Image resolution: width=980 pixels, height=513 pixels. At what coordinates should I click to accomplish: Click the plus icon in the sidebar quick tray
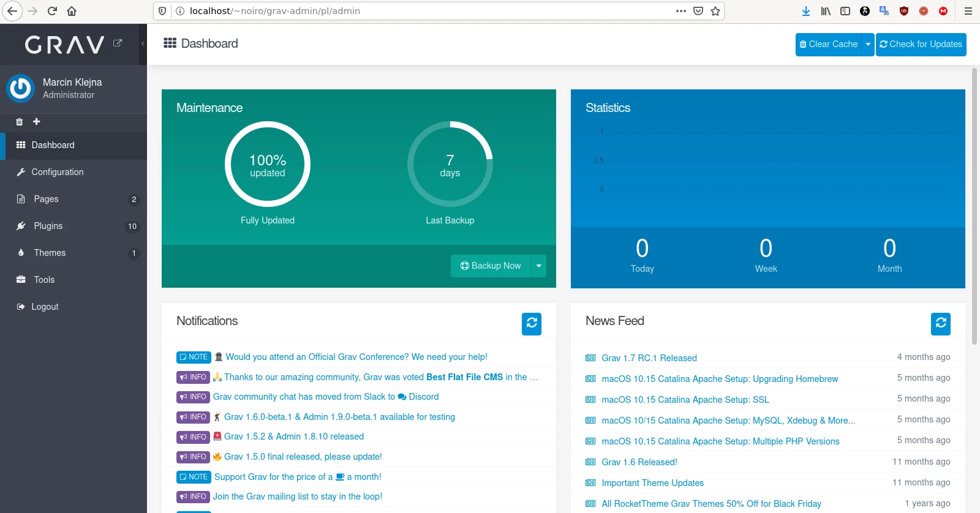tap(37, 122)
